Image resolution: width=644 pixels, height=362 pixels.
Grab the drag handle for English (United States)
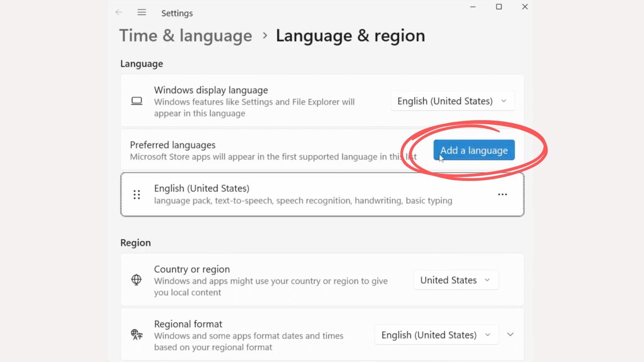[137, 195]
